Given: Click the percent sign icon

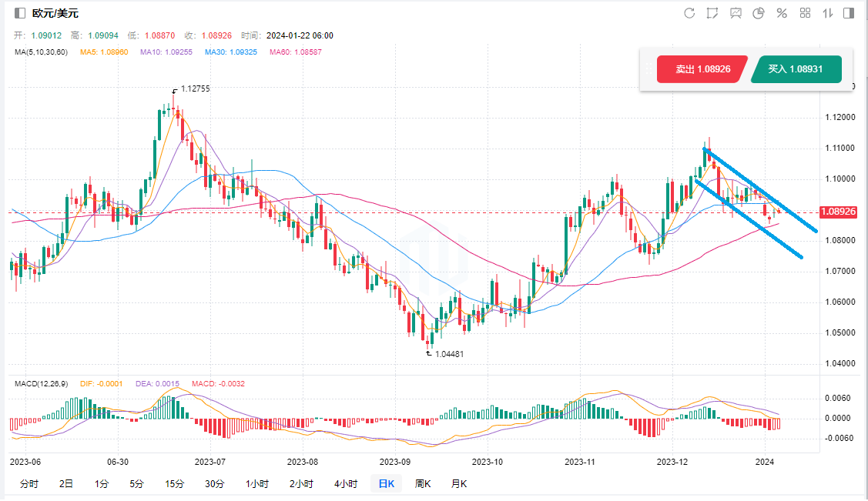Looking at the screenshot, I should click(781, 13).
